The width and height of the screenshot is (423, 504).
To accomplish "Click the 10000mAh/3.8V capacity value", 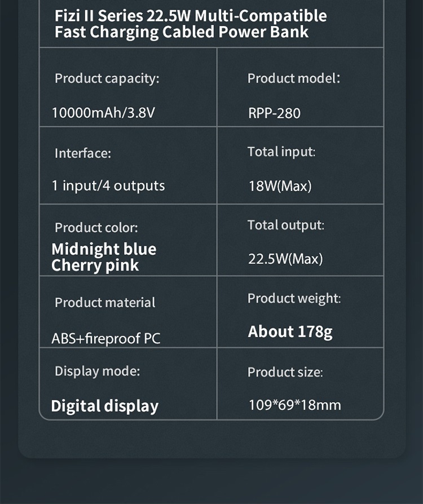I will (x=103, y=113).
